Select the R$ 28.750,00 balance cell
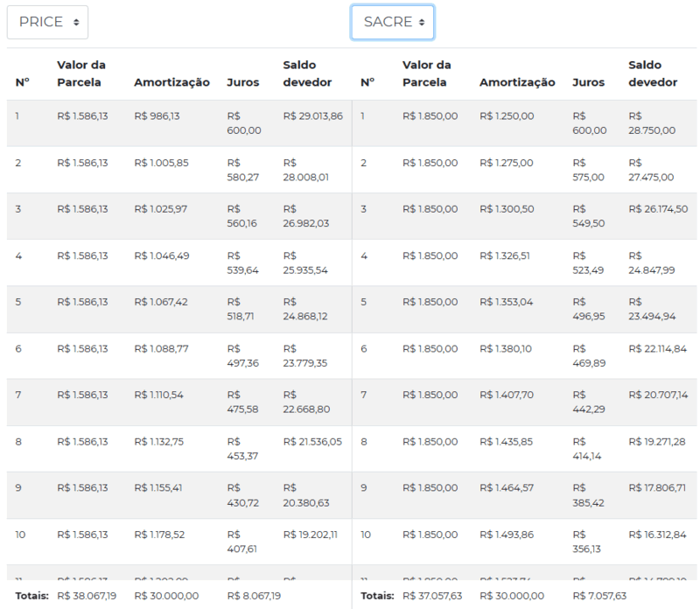 coord(651,122)
